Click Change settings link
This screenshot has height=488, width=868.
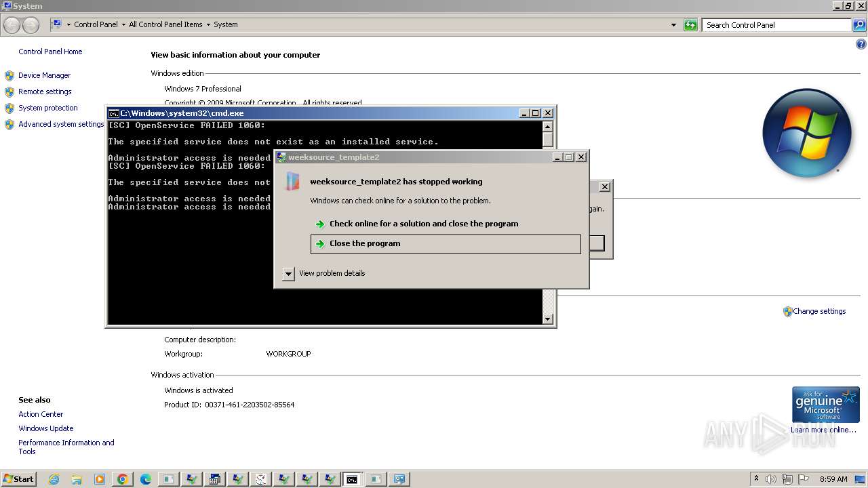(819, 311)
